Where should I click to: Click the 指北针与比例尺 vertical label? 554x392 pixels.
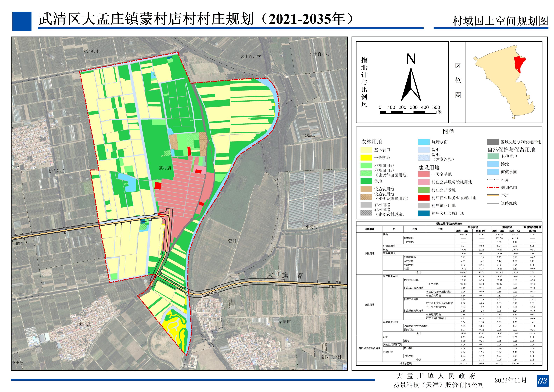(364, 82)
